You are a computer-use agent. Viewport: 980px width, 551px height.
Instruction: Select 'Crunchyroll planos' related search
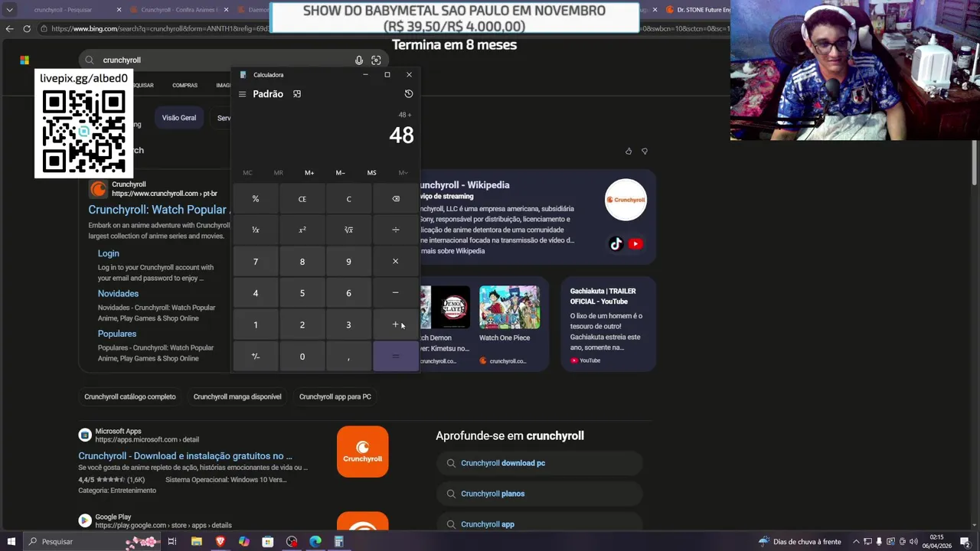540,494
